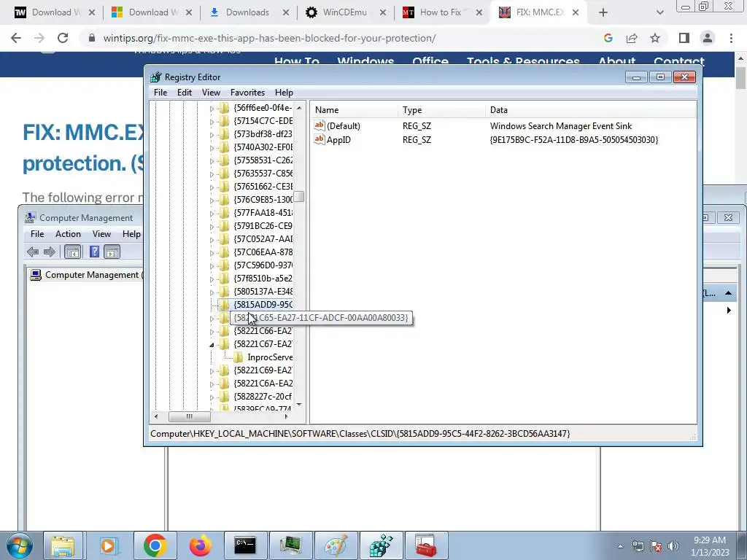Screen dimensions: 747x560
Task: Click the Name column header
Action: click(354, 110)
